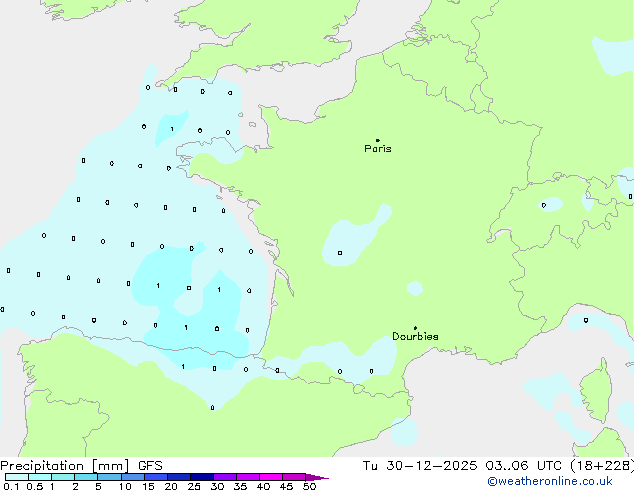Pick the 5–10 mm legend swatch
634x490 pixels.
[109, 477]
